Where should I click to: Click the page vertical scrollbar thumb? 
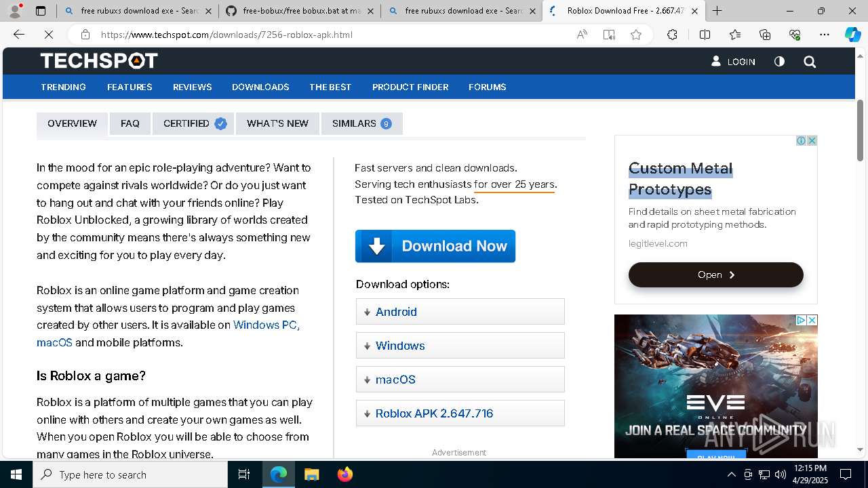click(861, 130)
